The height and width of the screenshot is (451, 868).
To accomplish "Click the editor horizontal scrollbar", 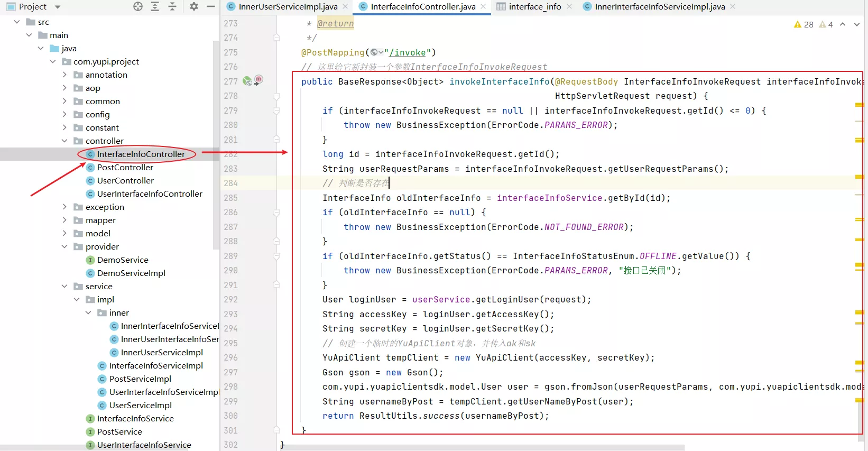I will (x=481, y=448).
